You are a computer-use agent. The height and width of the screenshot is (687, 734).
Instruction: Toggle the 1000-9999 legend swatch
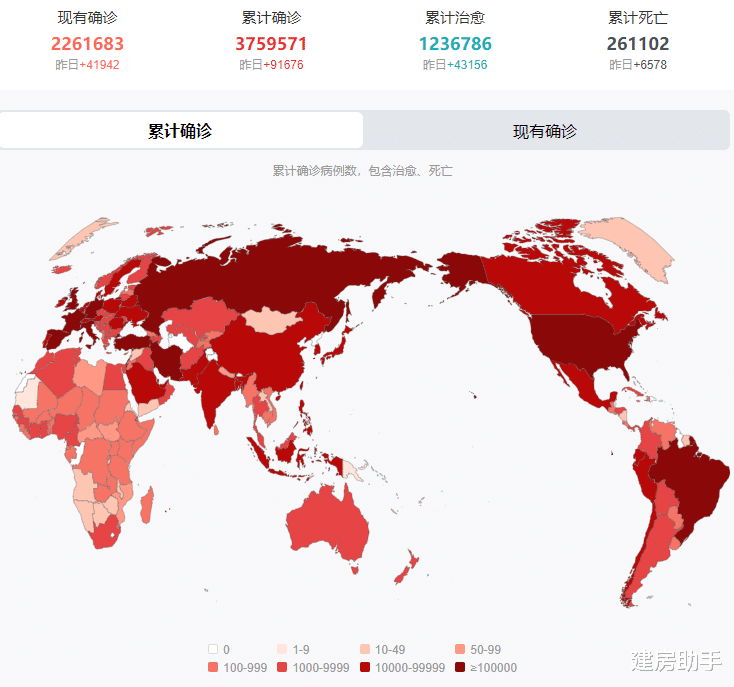[282, 667]
